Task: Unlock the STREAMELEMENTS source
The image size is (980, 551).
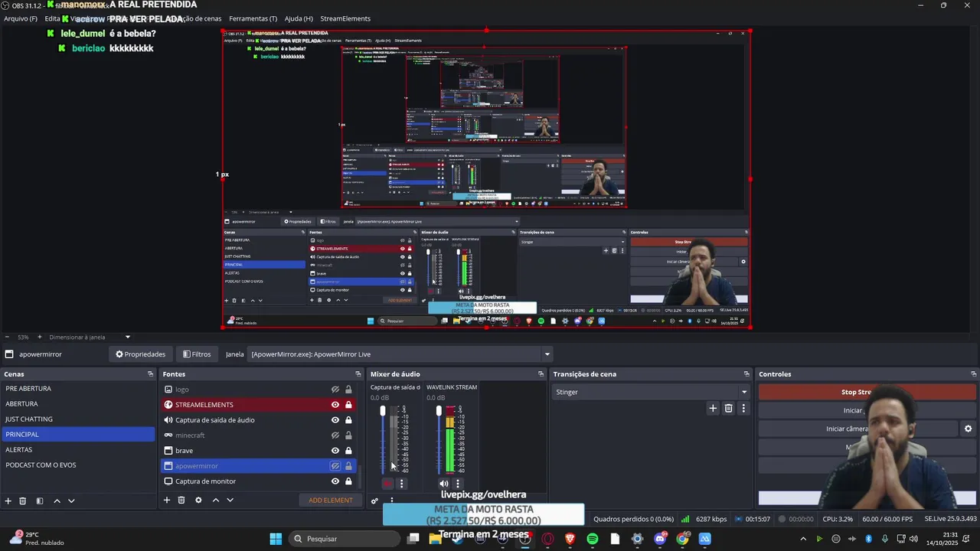Action: coord(348,405)
